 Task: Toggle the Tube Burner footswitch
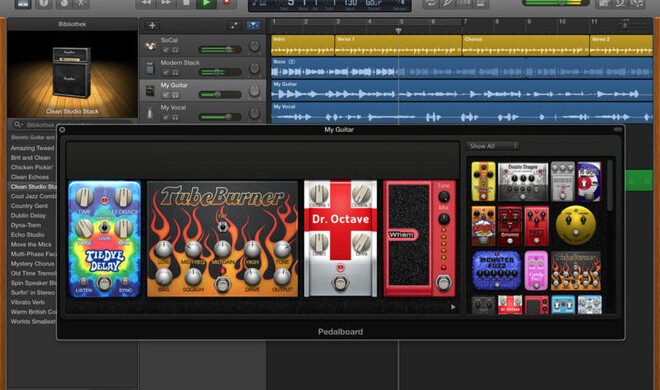(x=222, y=285)
